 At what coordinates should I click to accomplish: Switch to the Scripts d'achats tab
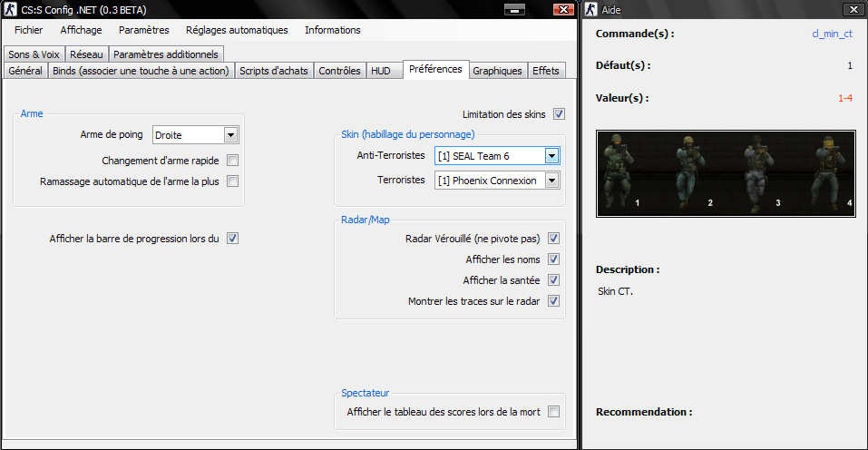coord(273,71)
